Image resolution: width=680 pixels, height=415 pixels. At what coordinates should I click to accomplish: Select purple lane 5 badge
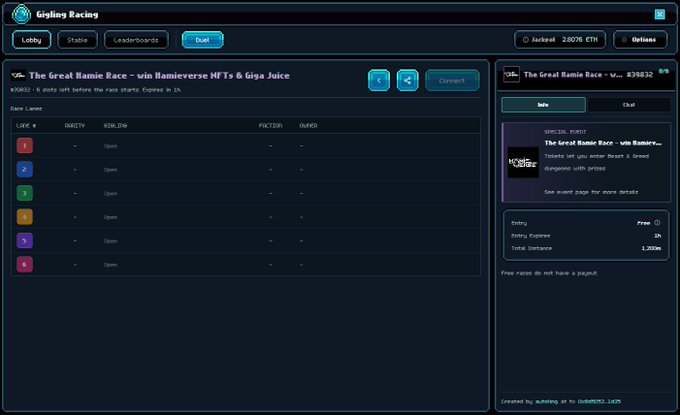pos(25,241)
